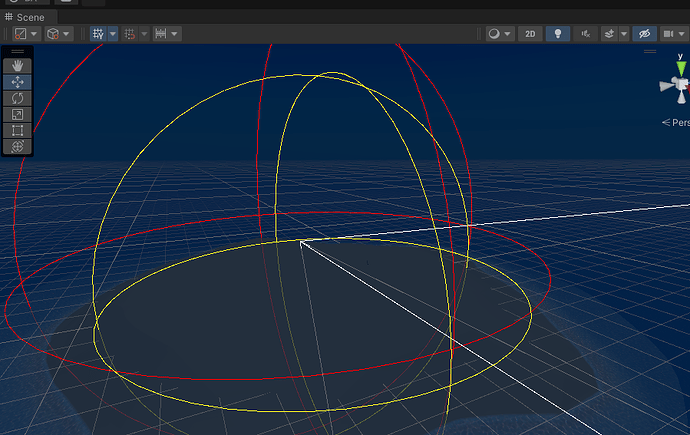This screenshot has height=435, width=690.
Task: Toggle scene audio mute icon
Action: point(585,34)
